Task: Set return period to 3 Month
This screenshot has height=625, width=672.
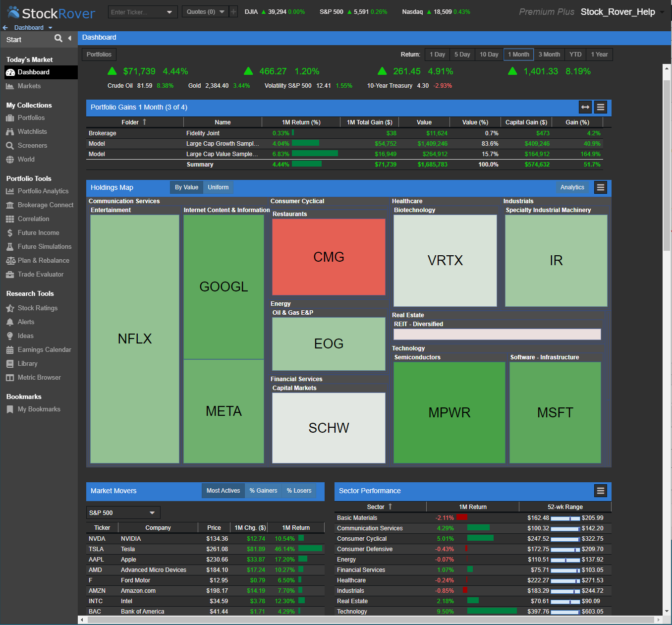Action: (x=550, y=55)
